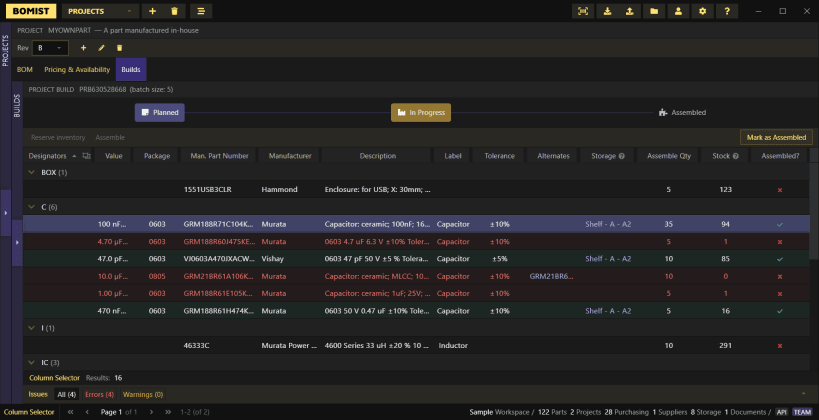Go to first page arrow
The width and height of the screenshot is (819, 420).
[70, 412]
